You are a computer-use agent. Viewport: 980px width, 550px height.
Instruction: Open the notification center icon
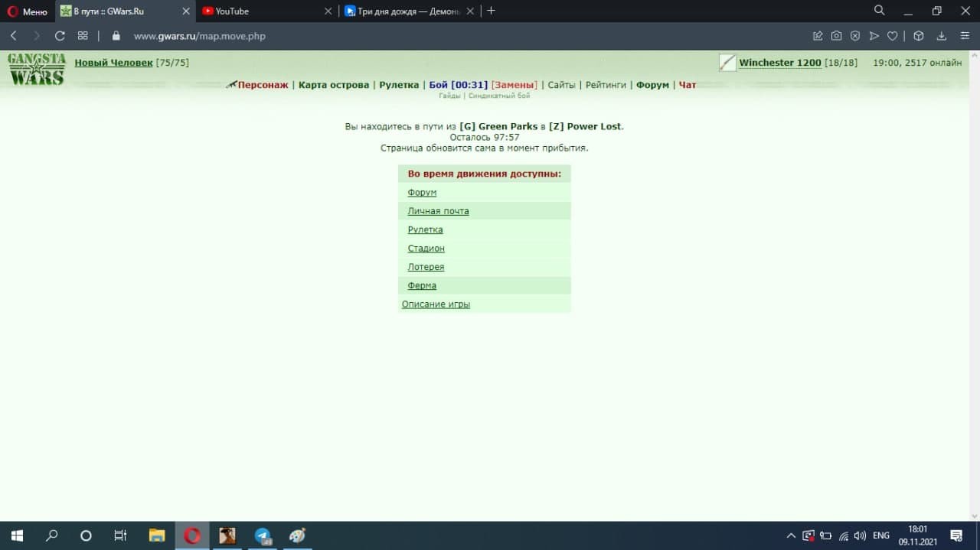pos(956,535)
